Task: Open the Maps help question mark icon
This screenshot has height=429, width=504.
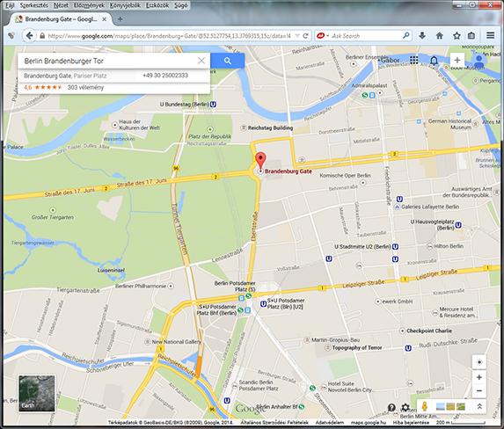Action: click(391, 408)
